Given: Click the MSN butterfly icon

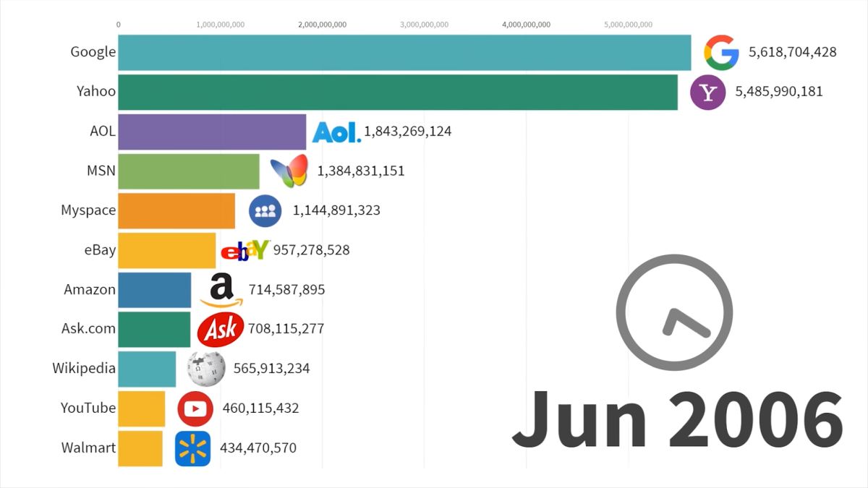Looking at the screenshot, I should click(289, 171).
